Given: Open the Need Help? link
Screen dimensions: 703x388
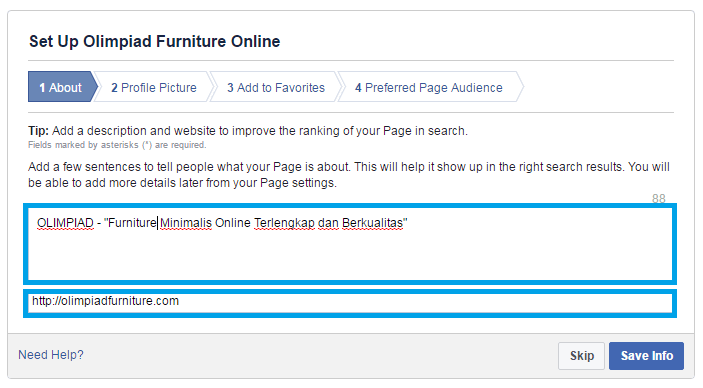Looking at the screenshot, I should (x=51, y=355).
